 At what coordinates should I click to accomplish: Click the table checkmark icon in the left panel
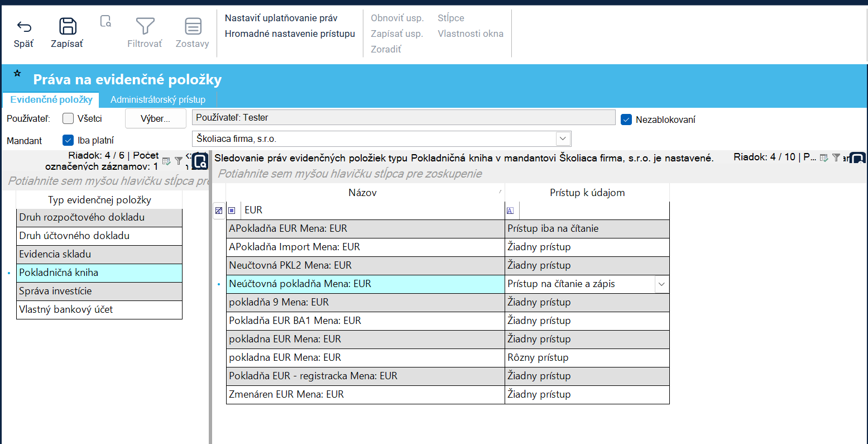(x=166, y=161)
